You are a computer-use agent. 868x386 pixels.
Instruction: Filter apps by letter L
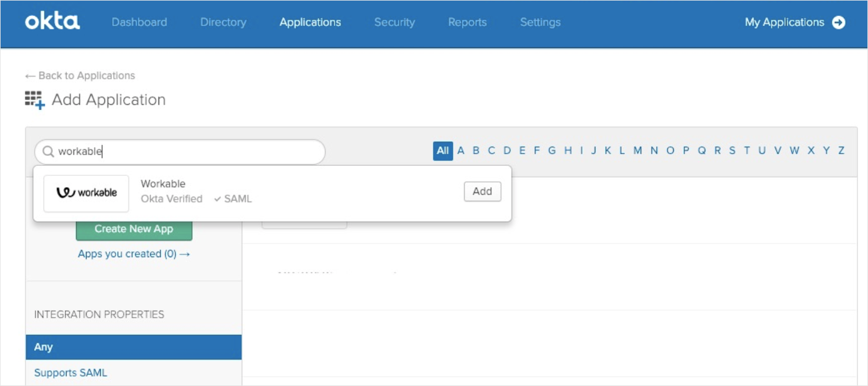pos(622,151)
